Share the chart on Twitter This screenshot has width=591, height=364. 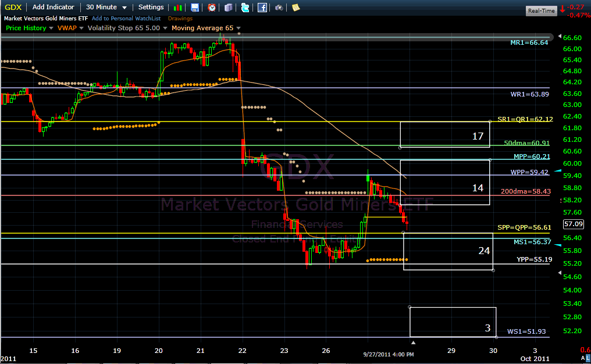pos(245,8)
